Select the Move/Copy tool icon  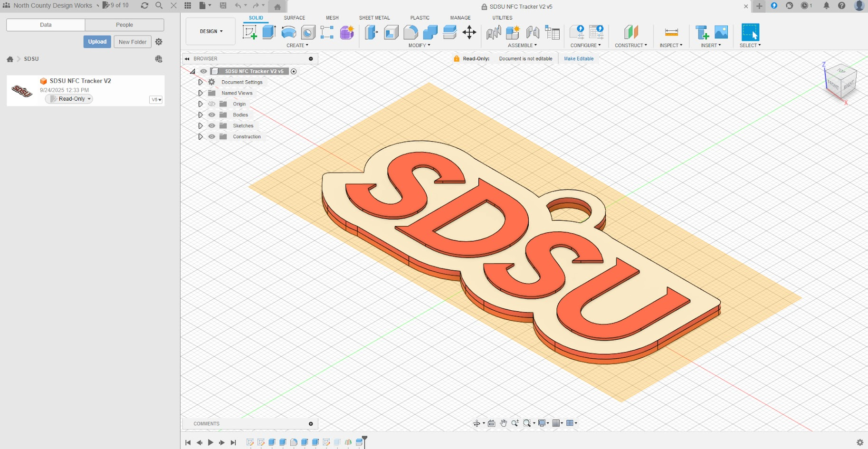(469, 32)
